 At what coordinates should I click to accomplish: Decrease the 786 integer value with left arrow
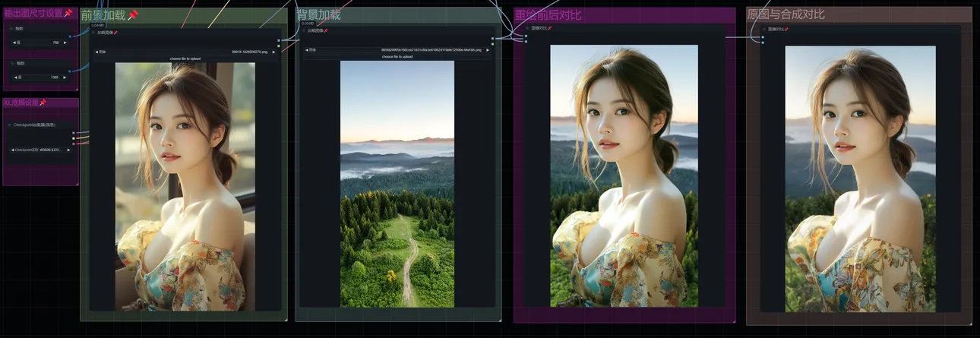pyautogui.click(x=14, y=43)
